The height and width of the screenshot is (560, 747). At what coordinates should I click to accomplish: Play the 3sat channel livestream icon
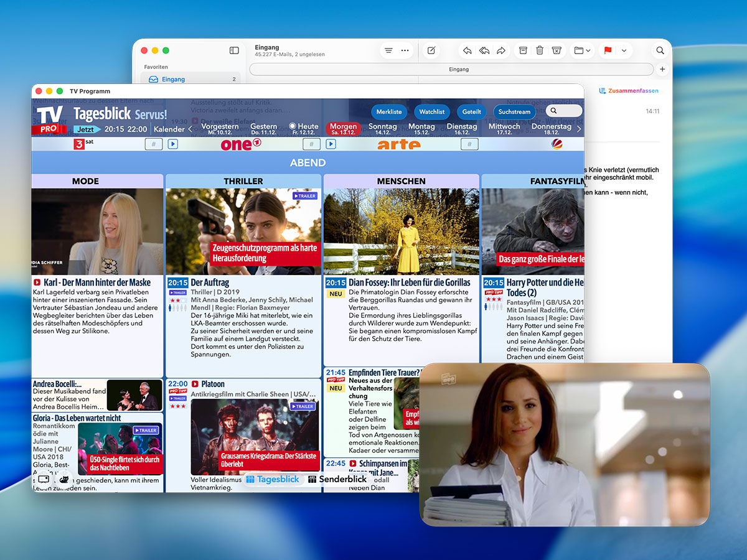tap(172, 144)
